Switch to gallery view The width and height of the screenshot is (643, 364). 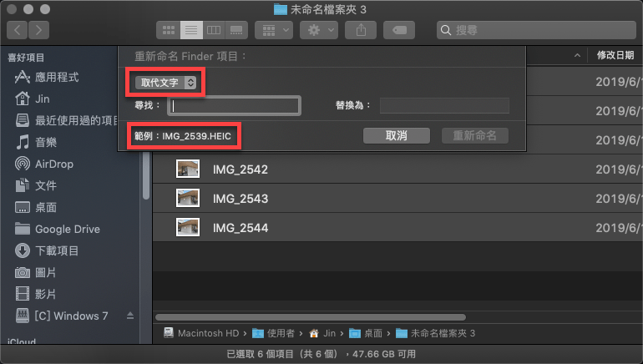coord(236,30)
